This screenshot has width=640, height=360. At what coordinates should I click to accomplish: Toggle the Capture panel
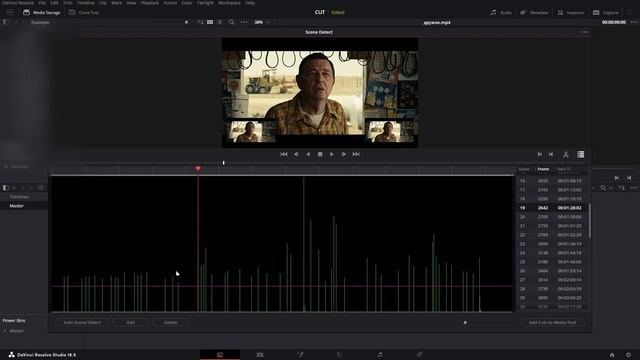pos(606,13)
